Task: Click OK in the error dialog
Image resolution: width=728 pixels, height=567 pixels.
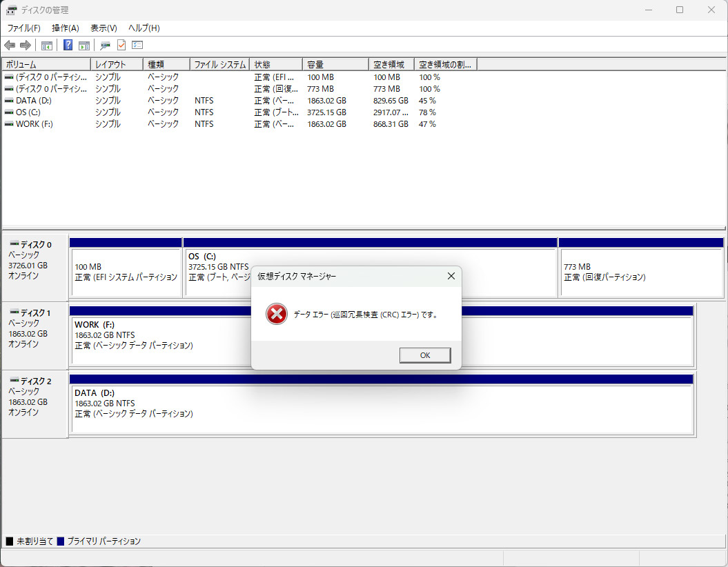Action: (425, 355)
